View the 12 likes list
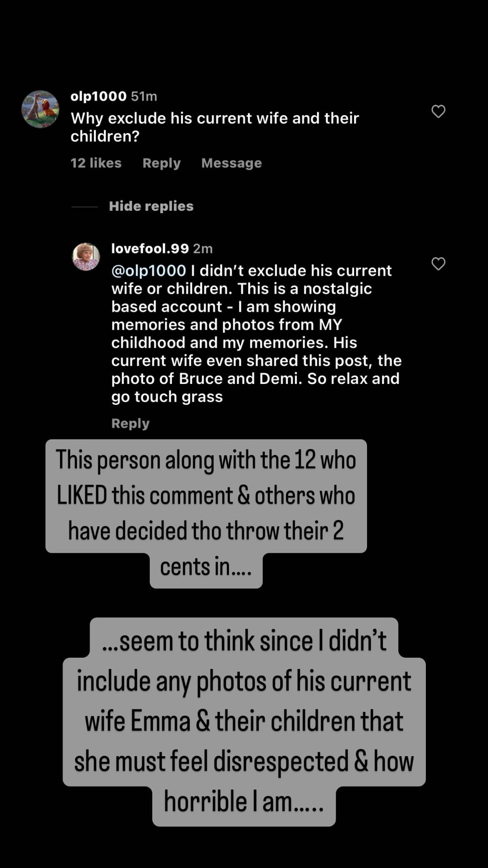 (96, 163)
